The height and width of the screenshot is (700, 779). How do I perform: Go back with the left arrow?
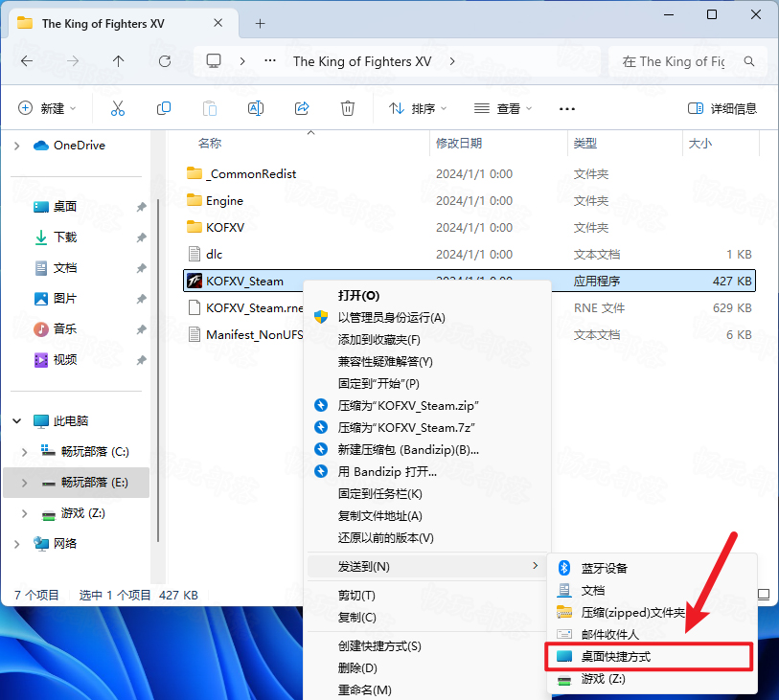pos(27,61)
